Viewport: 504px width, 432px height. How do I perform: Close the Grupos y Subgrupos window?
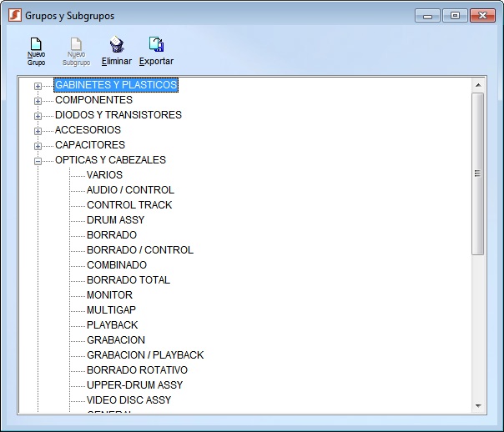(482, 15)
